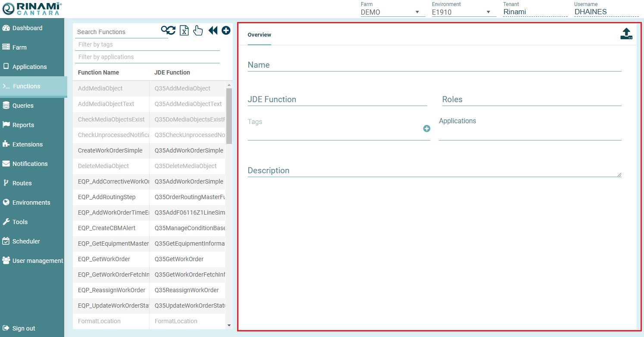Click the function list scrollbar down arrow
644x337 pixels.
point(229,325)
